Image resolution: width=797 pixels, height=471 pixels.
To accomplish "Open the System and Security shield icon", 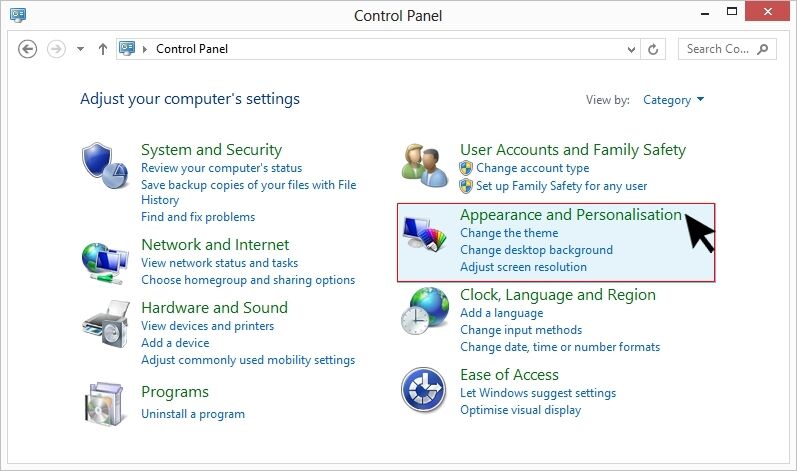I will coord(104,165).
